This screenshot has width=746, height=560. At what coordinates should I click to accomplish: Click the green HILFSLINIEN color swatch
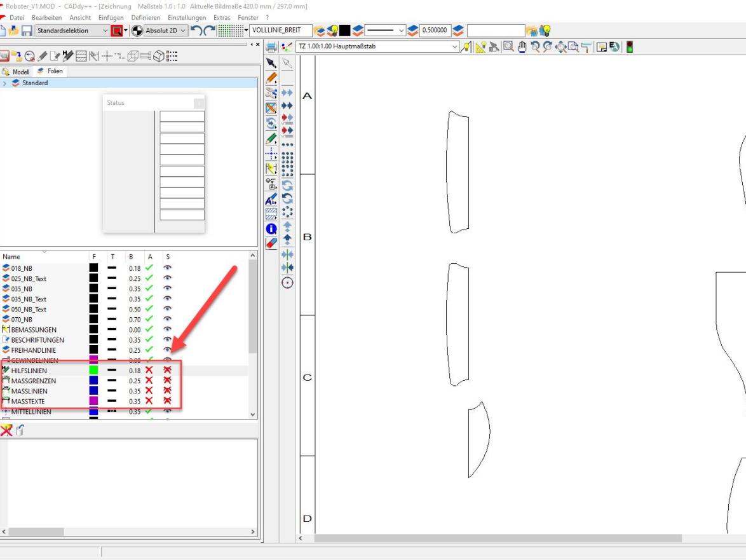(93, 371)
